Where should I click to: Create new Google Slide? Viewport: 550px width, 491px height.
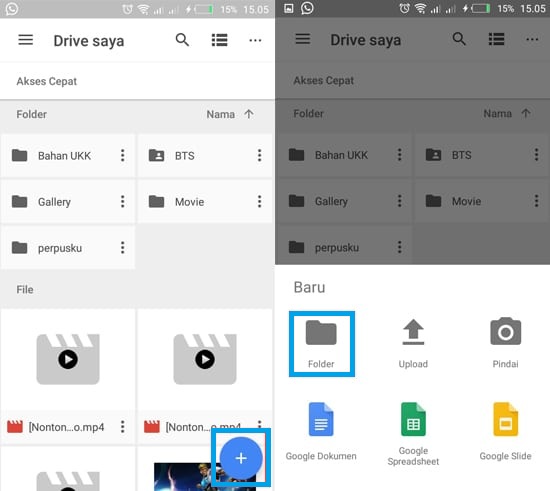[505, 431]
